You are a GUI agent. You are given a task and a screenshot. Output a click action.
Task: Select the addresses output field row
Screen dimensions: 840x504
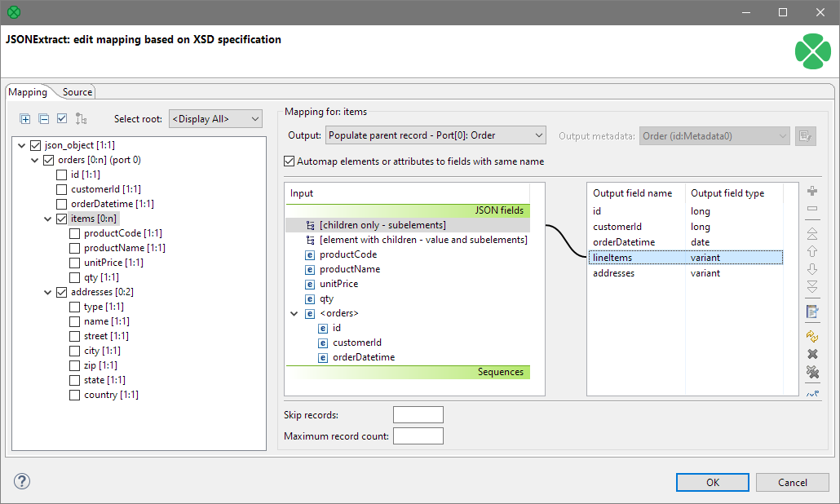pyautogui.click(x=685, y=273)
